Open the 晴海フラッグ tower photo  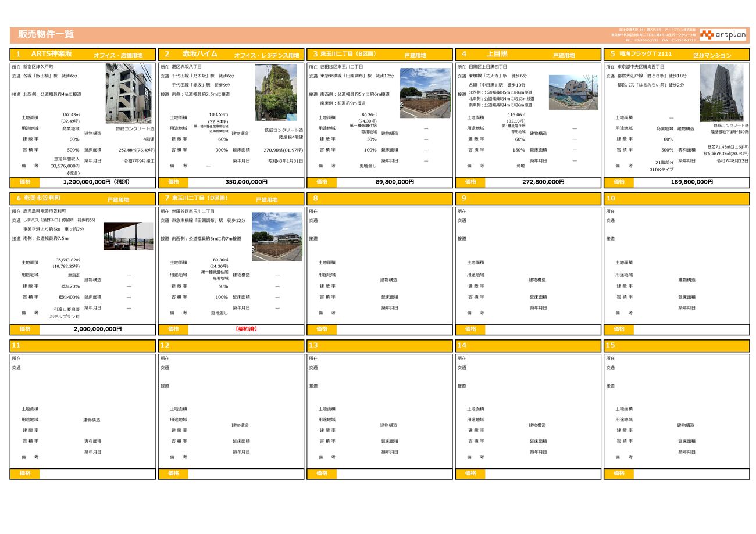(721, 92)
